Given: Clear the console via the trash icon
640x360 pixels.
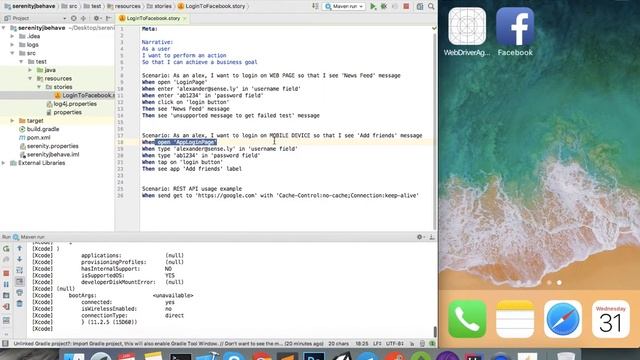Looking at the screenshot, I should [19, 304].
